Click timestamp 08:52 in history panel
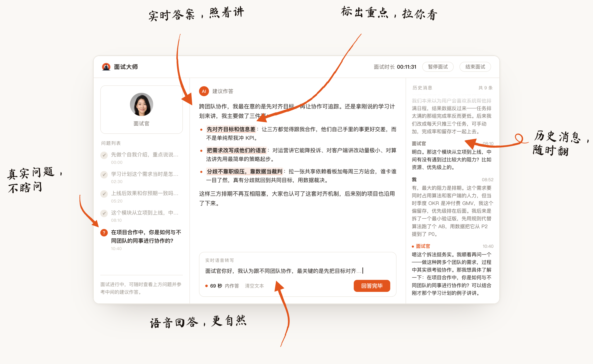593x364 pixels. click(488, 180)
